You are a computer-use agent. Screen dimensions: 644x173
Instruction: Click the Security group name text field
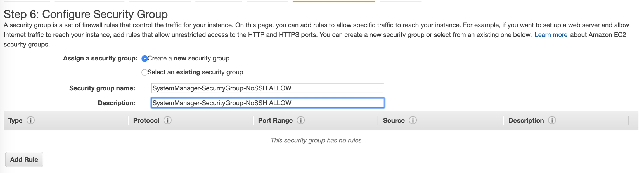click(x=267, y=88)
